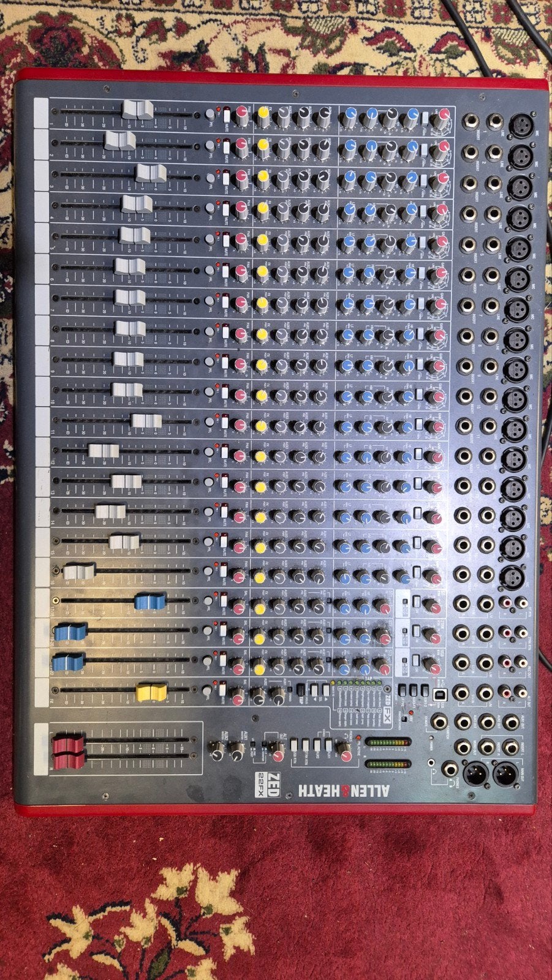The image size is (552, 980).
Task: Check the R LED level meter
Action: pyautogui.click(x=389, y=764)
